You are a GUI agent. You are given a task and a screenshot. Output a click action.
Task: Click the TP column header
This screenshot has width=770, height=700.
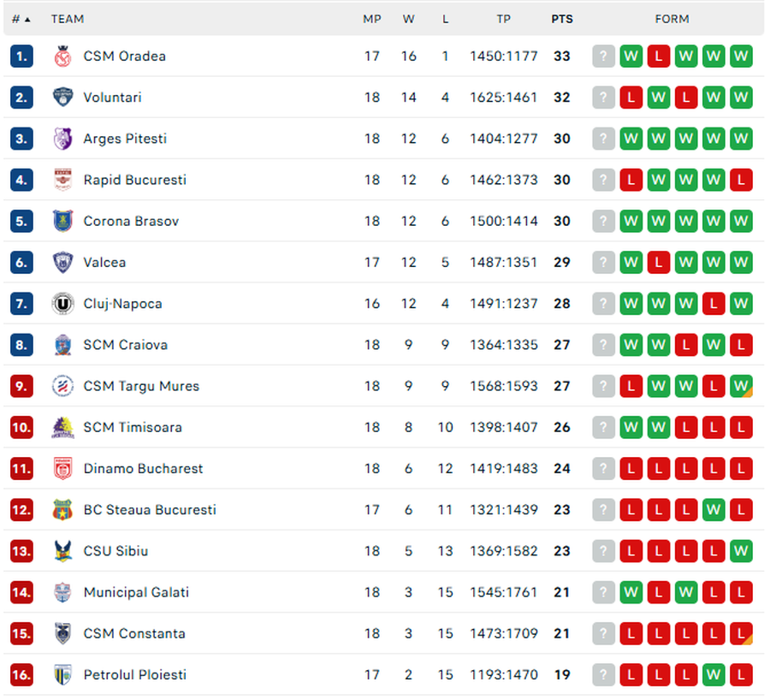(504, 19)
